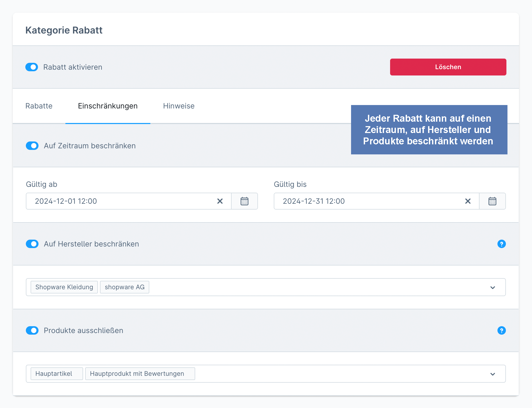532x408 pixels.
Task: Click the Shopware Kleidung manufacturer tag
Action: (x=64, y=287)
